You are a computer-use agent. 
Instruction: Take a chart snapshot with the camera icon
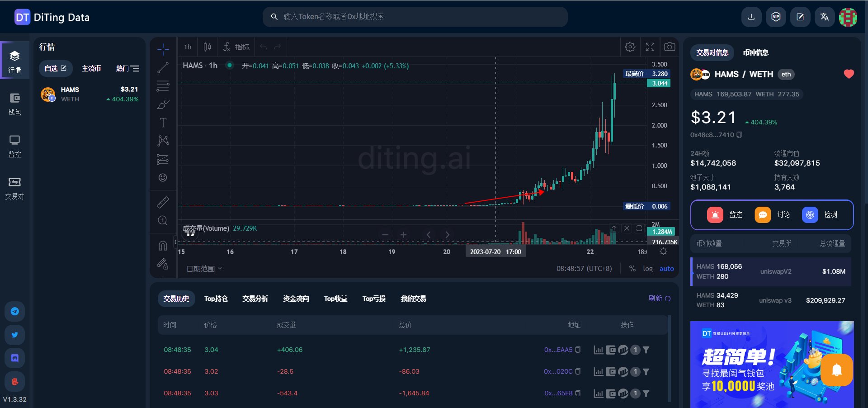670,47
